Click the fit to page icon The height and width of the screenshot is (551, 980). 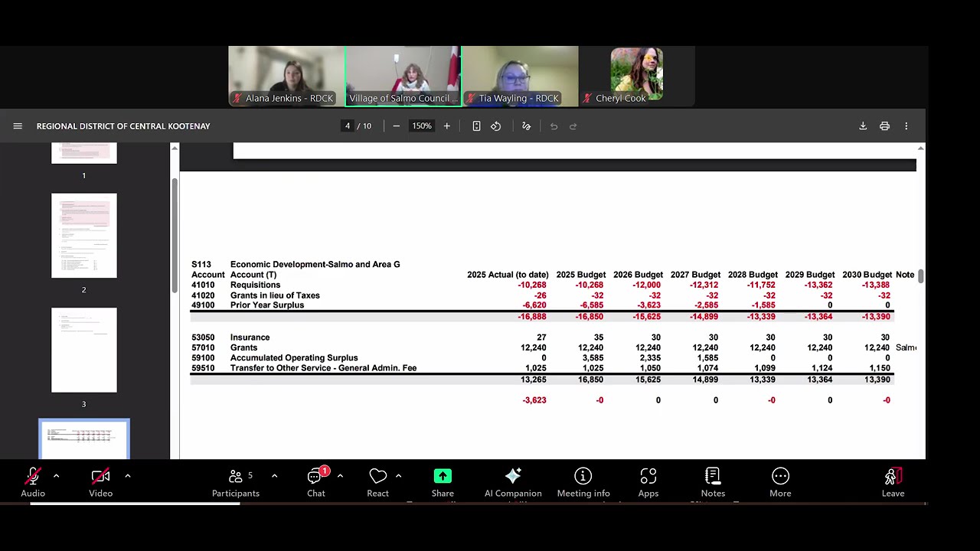tap(476, 126)
